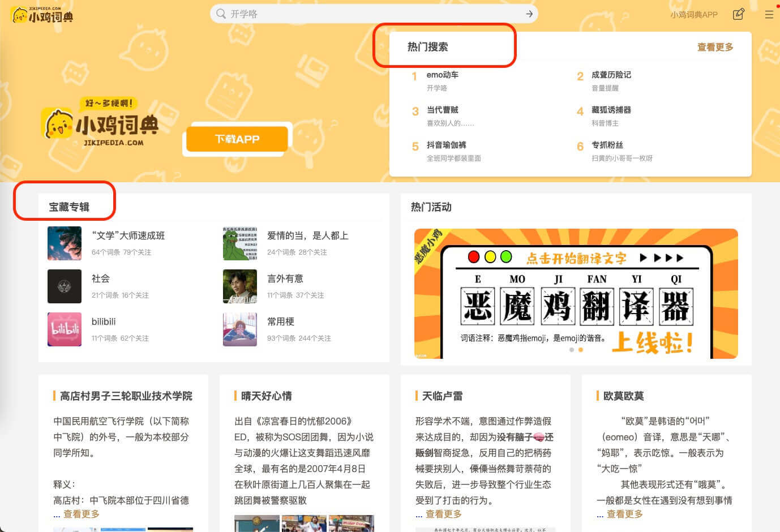Viewport: 780px width, 532px height.
Task: Expand 查看更多 under 欧莫欧莫 entry
Action: [x=626, y=514]
